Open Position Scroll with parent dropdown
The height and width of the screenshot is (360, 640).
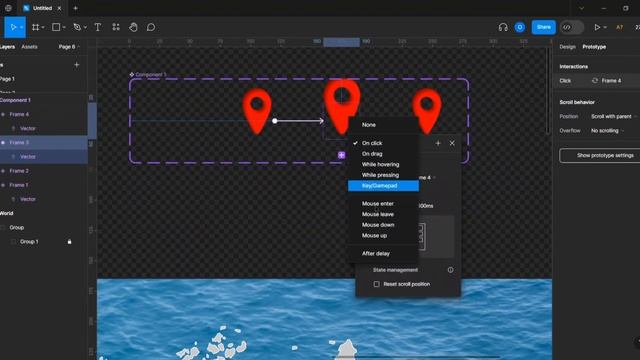[613, 116]
